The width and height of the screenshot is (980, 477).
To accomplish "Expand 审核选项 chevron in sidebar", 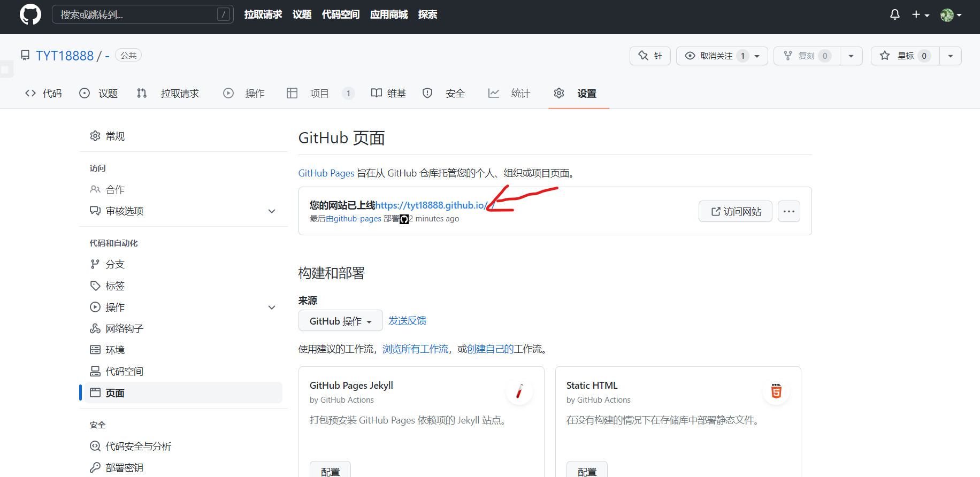I will click(272, 211).
